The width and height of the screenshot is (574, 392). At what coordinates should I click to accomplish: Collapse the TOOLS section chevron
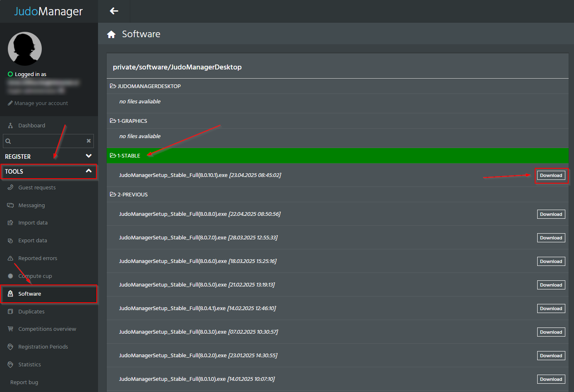click(x=88, y=171)
